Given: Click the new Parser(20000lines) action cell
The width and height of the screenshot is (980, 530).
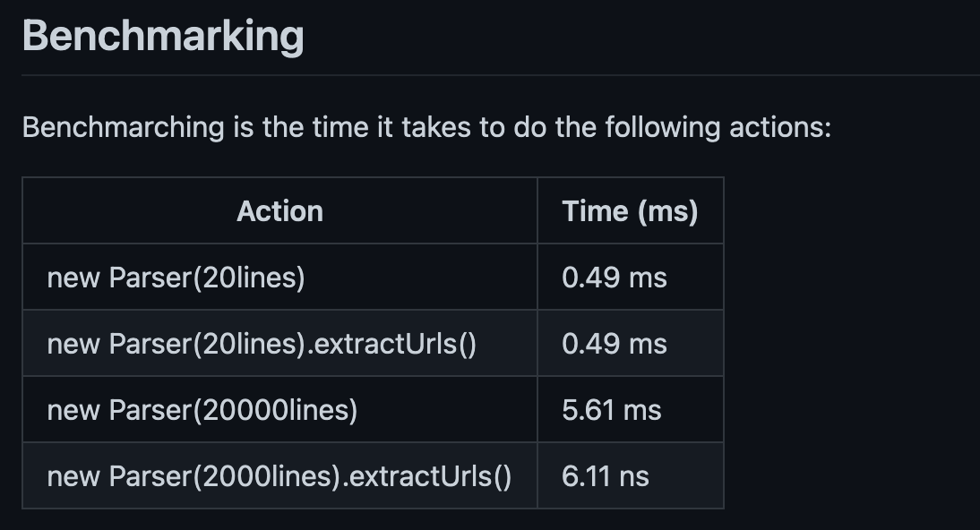Looking at the screenshot, I should coord(202,410).
